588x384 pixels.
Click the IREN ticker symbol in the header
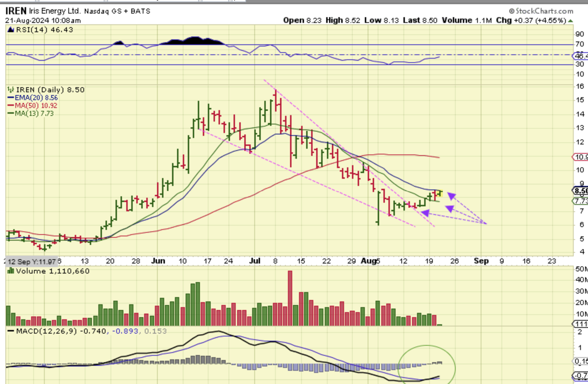tap(16, 11)
